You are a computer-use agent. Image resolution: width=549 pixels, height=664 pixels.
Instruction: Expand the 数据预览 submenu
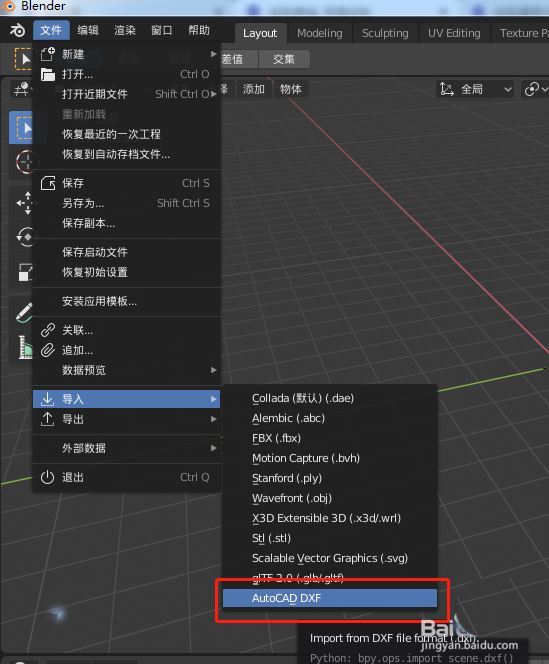point(127,370)
